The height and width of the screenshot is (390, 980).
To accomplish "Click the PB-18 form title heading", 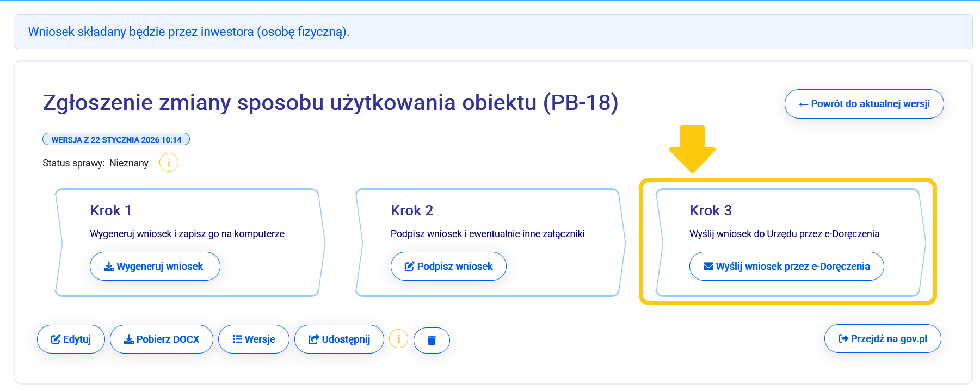I will (330, 103).
